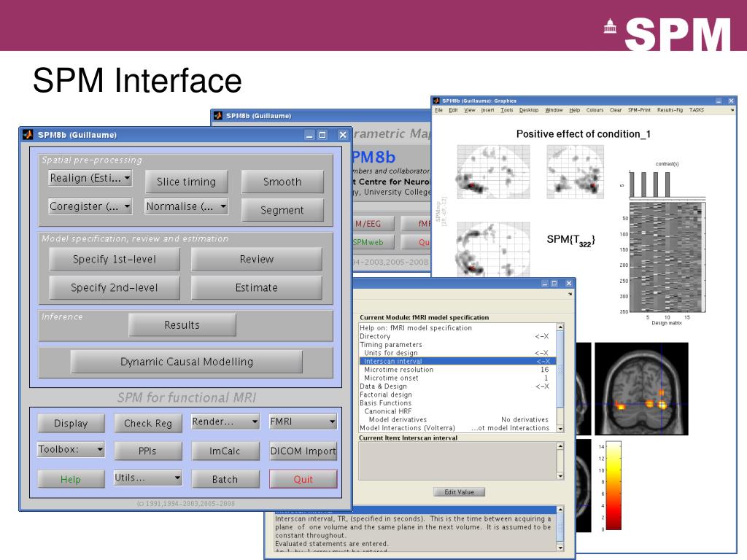The image size is (747, 560).
Task: Launch Dynamic Causal Modelling
Action: (x=186, y=362)
